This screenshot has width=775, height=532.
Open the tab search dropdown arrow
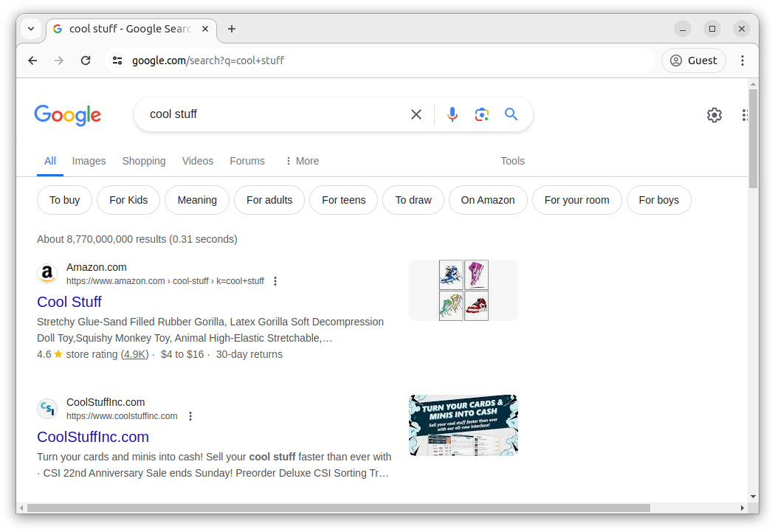(x=31, y=29)
